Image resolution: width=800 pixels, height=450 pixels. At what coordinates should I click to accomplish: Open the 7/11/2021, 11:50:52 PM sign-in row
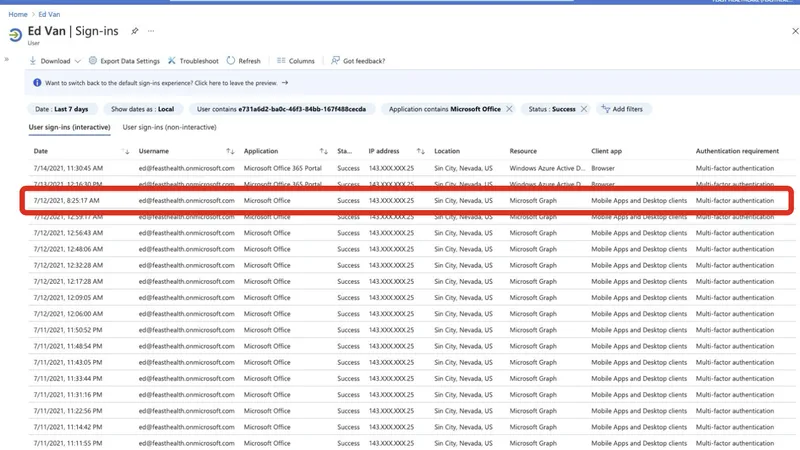pos(412,330)
